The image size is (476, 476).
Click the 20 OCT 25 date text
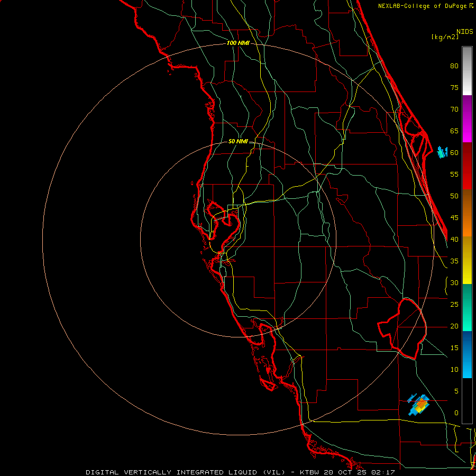(345, 472)
